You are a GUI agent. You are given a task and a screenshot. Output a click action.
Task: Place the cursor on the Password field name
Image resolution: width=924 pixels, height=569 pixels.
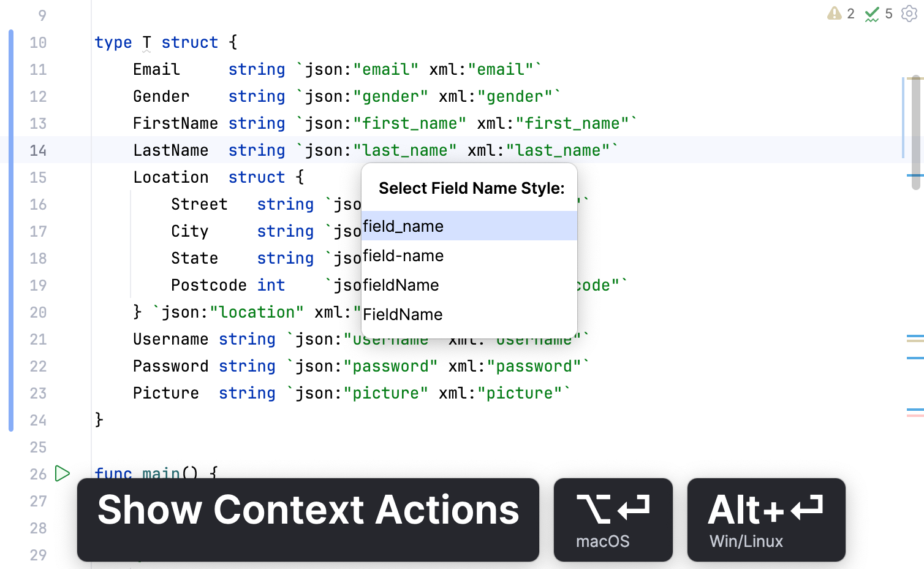click(x=171, y=365)
